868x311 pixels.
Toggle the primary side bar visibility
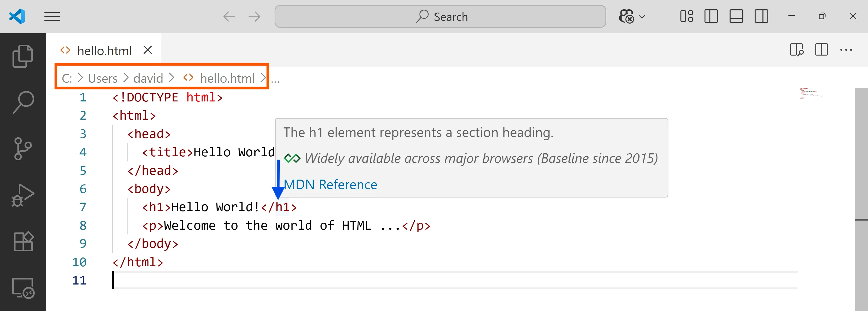[711, 16]
